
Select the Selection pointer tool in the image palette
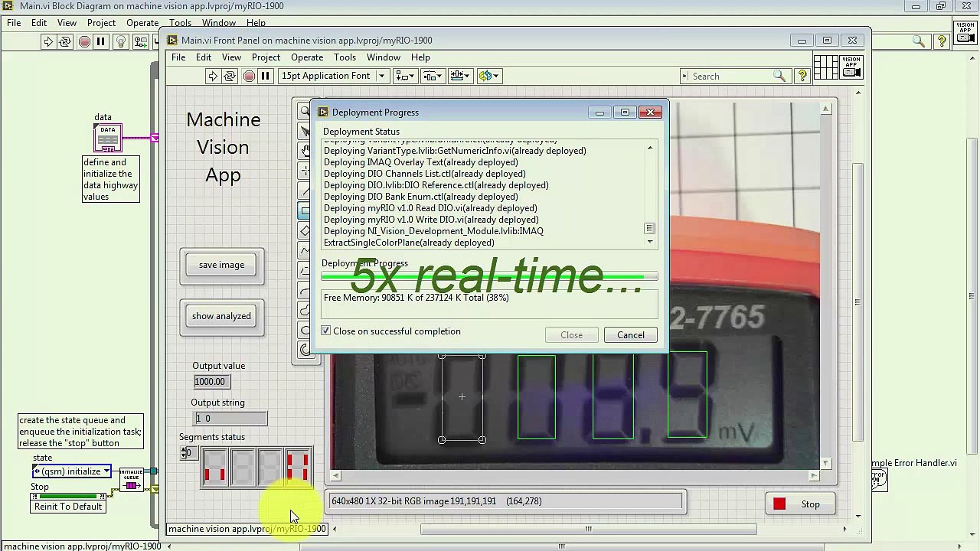(305, 132)
